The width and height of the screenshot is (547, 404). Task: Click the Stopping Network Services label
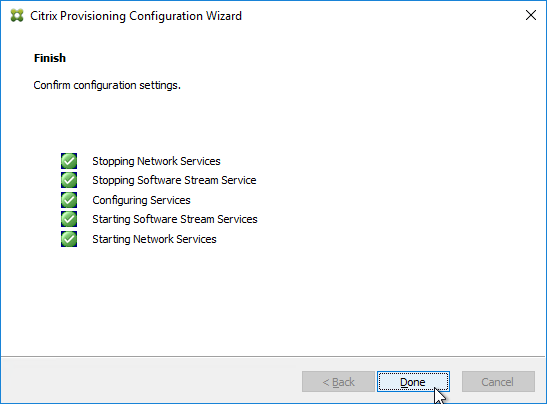(x=156, y=161)
